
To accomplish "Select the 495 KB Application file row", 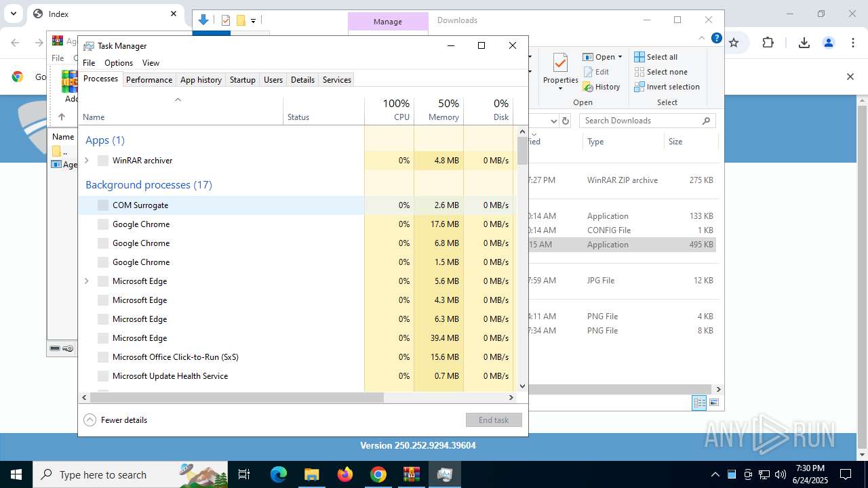I will 622,245.
